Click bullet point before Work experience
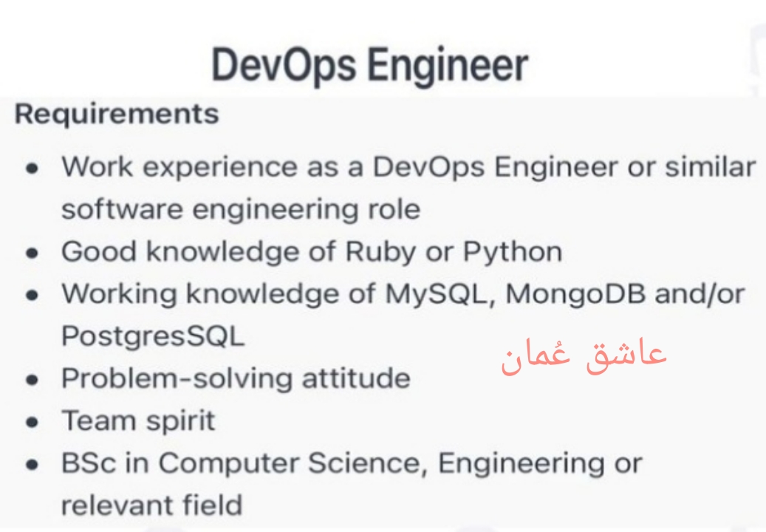766x532 pixels. point(32,169)
